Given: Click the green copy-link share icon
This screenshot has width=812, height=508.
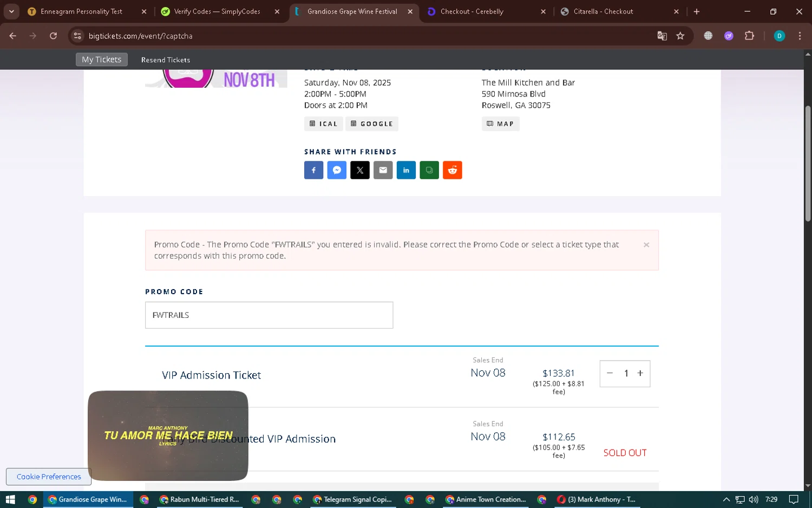Looking at the screenshot, I should pos(429,170).
